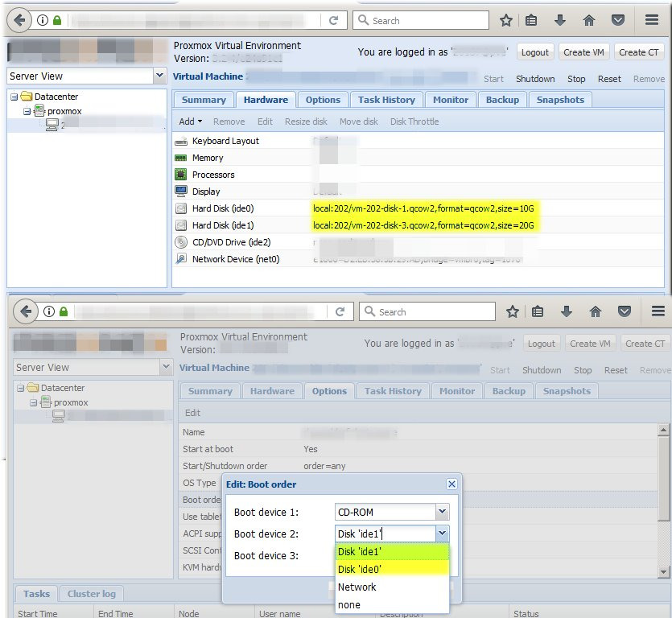Select the Hard Disk (ide0) row
The image size is (672, 618).
click(418, 208)
